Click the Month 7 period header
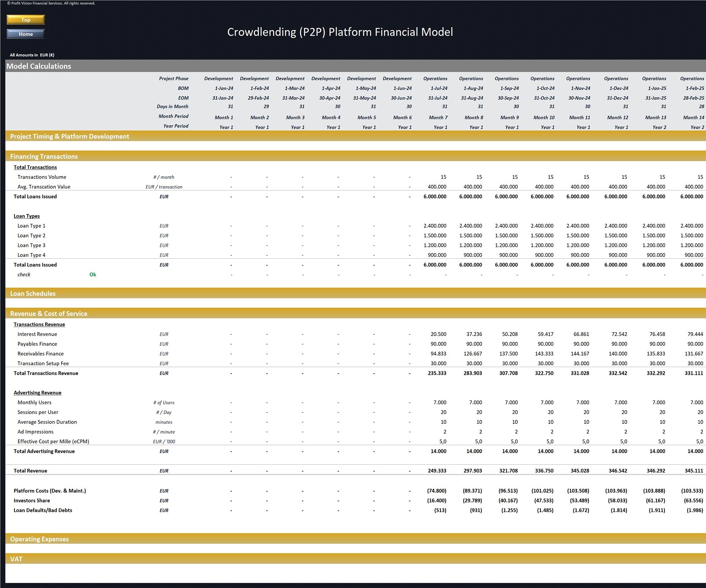The width and height of the screenshot is (706, 588). 438,118
